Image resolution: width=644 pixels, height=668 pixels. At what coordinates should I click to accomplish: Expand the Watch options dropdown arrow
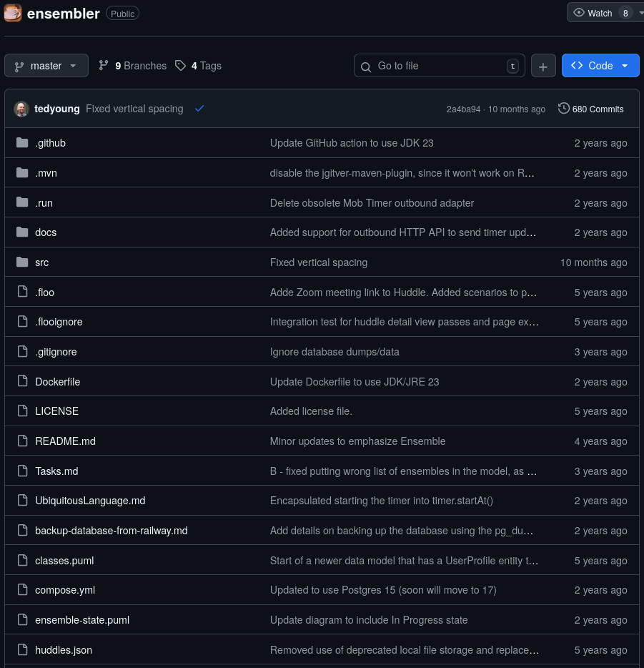click(640, 13)
